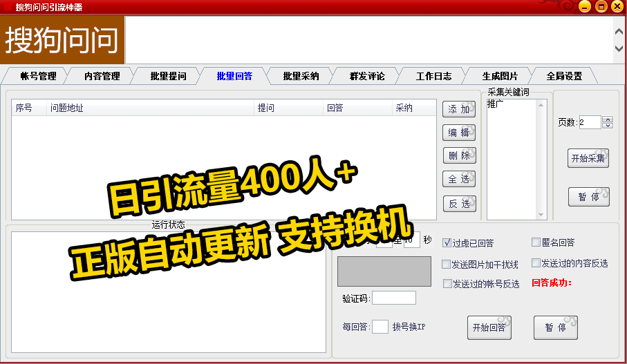Enable 发送图片加干扰线 checkbox
627x364 pixels.
447,264
